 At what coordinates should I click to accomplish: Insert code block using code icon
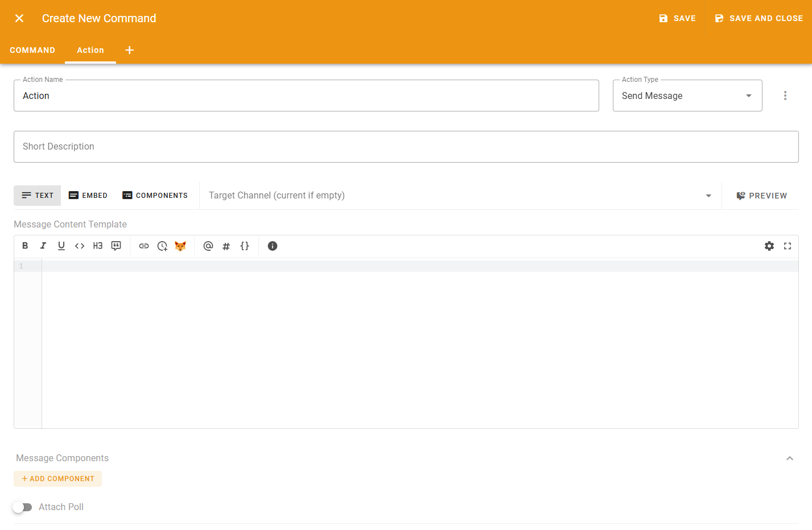(x=80, y=246)
